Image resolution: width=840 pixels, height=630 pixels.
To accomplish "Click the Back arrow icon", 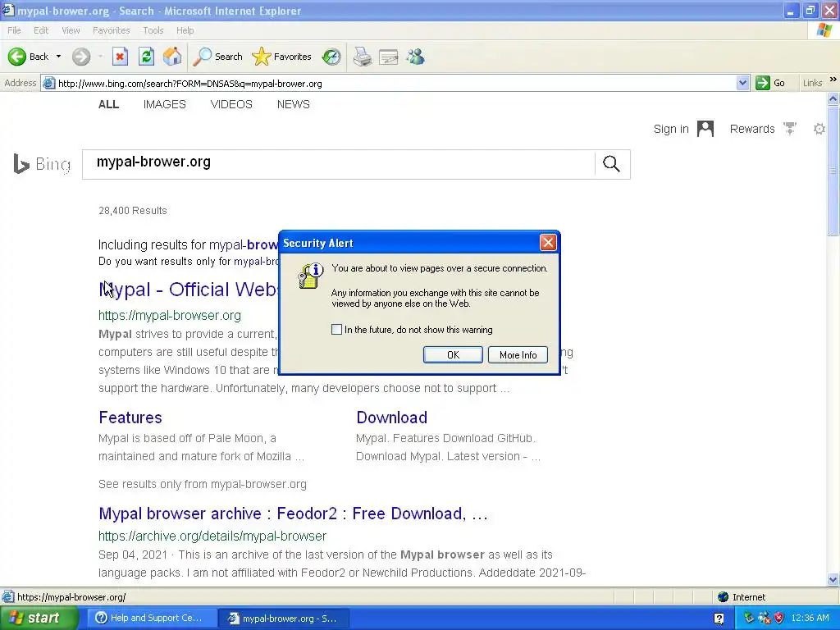I will (17, 57).
